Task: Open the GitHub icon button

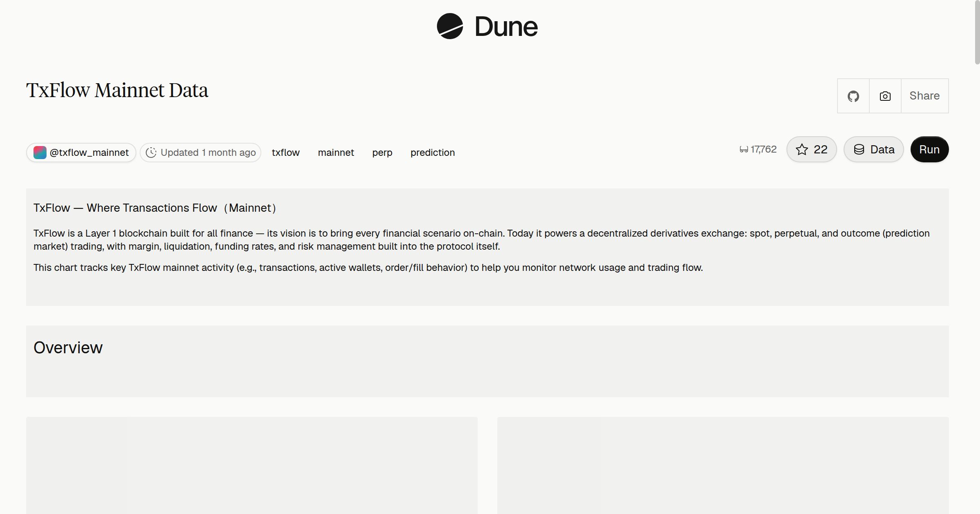Action: tap(853, 96)
